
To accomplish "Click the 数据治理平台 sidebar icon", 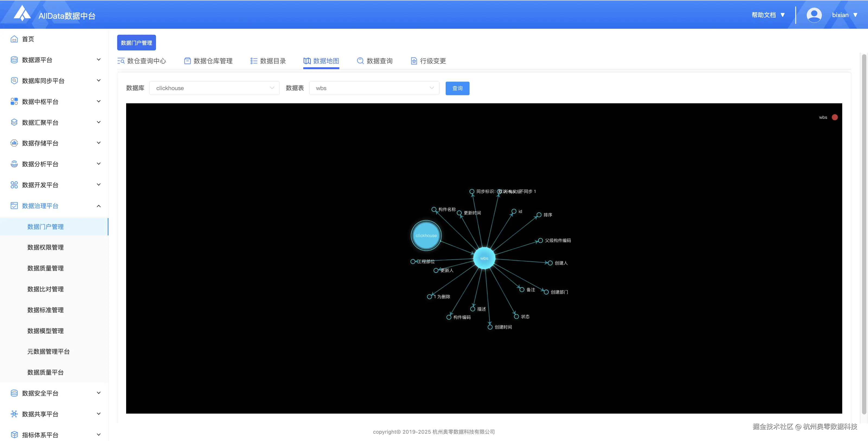I will click(x=14, y=206).
